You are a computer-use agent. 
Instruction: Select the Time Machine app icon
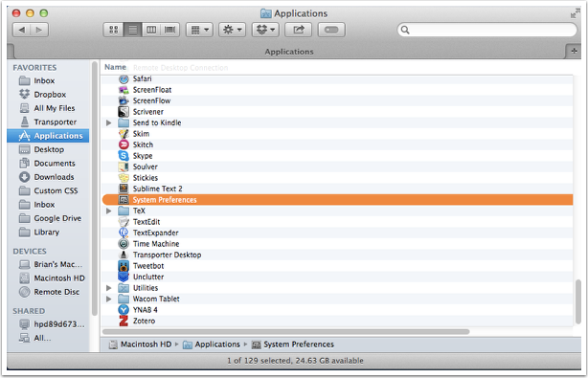124,244
